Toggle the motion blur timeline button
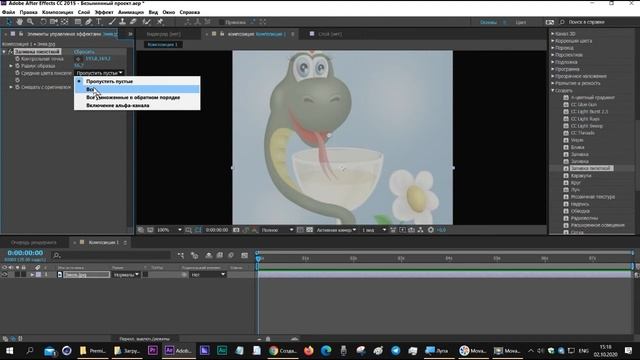640x360 pixels. (x=231, y=256)
